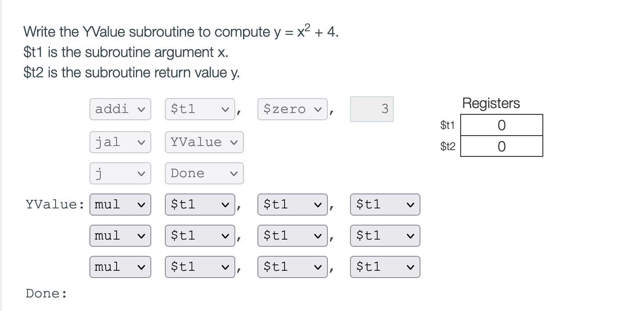Viewport: 644px width, 311px height.
Task: Open the $t1 register dropdown after addi
Action: click(200, 109)
